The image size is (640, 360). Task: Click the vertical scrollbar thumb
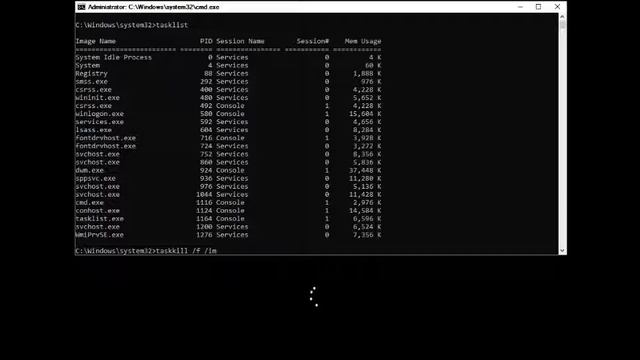[x=562, y=25]
